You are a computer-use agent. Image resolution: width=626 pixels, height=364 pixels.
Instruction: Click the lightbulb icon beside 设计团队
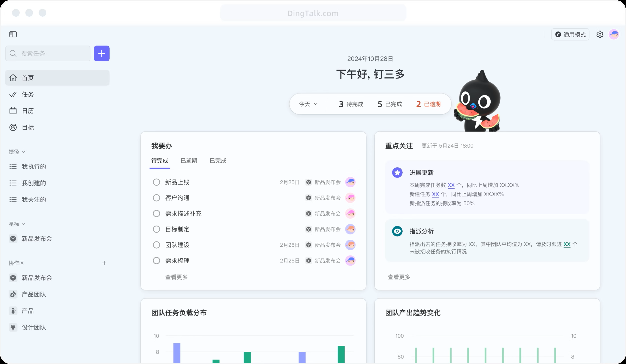(x=13, y=327)
